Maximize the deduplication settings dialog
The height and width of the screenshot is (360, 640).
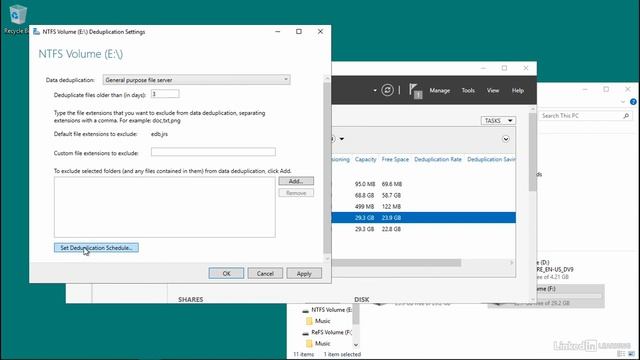(x=299, y=31)
